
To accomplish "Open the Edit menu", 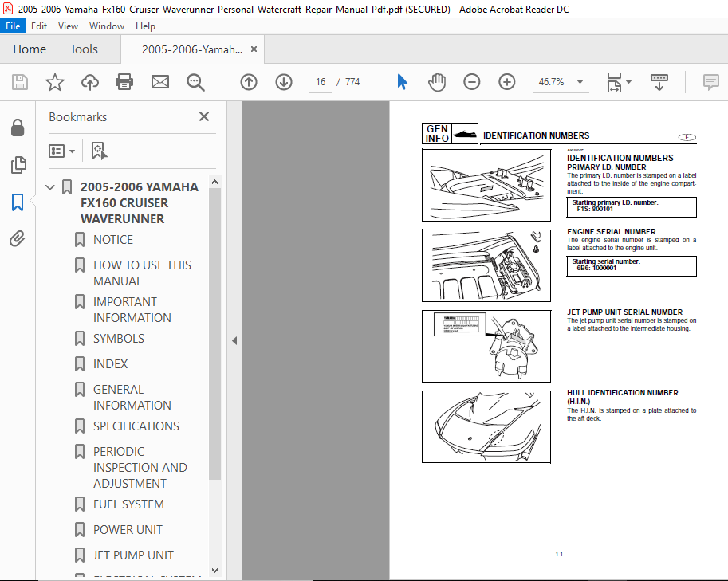I will coord(39,26).
